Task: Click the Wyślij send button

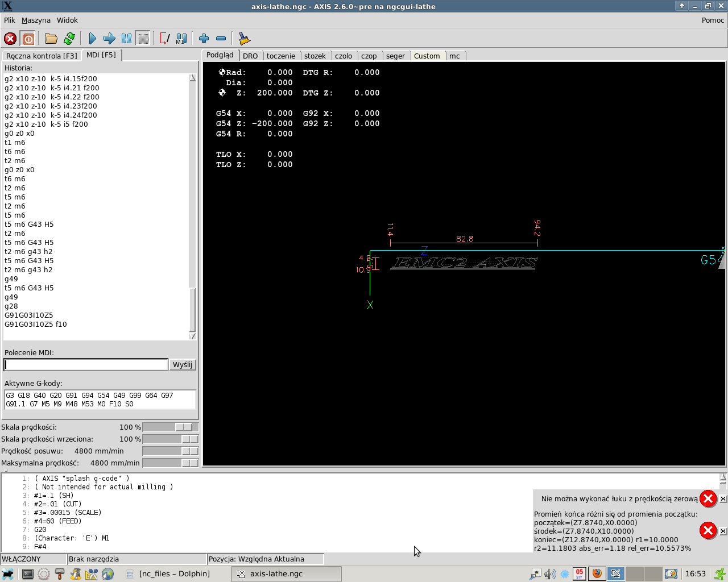Action: click(x=183, y=365)
